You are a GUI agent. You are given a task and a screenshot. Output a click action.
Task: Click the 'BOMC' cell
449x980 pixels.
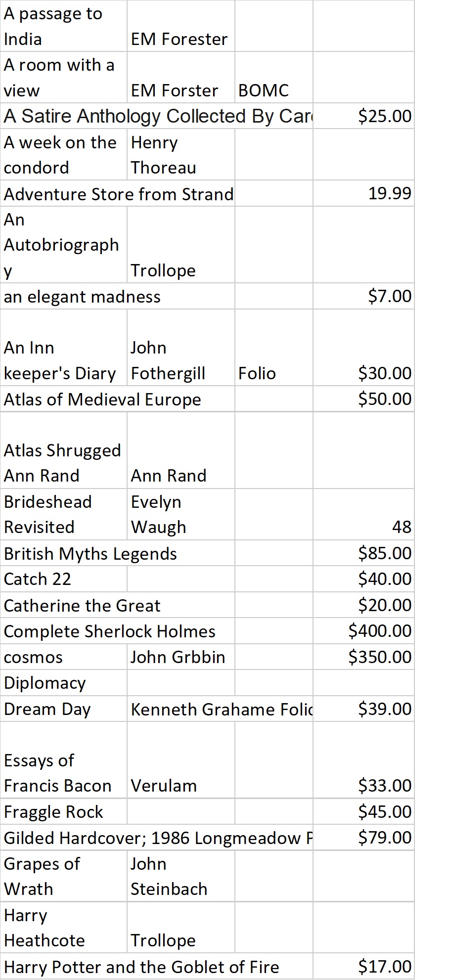coord(273,78)
